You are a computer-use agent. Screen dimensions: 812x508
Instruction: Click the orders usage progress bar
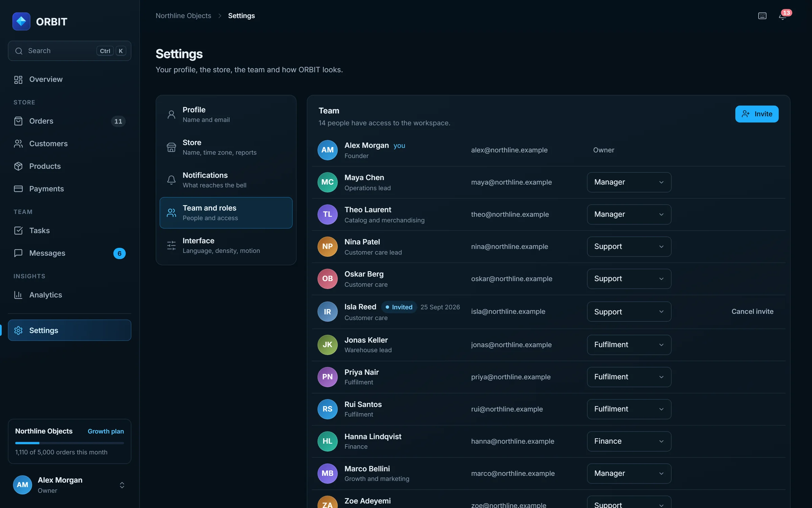point(69,443)
